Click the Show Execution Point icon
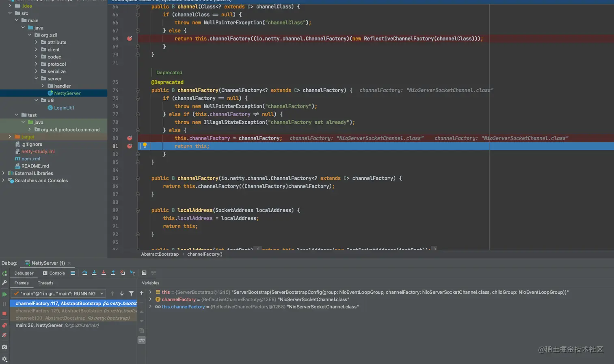This screenshot has height=364, width=614. tap(73, 273)
